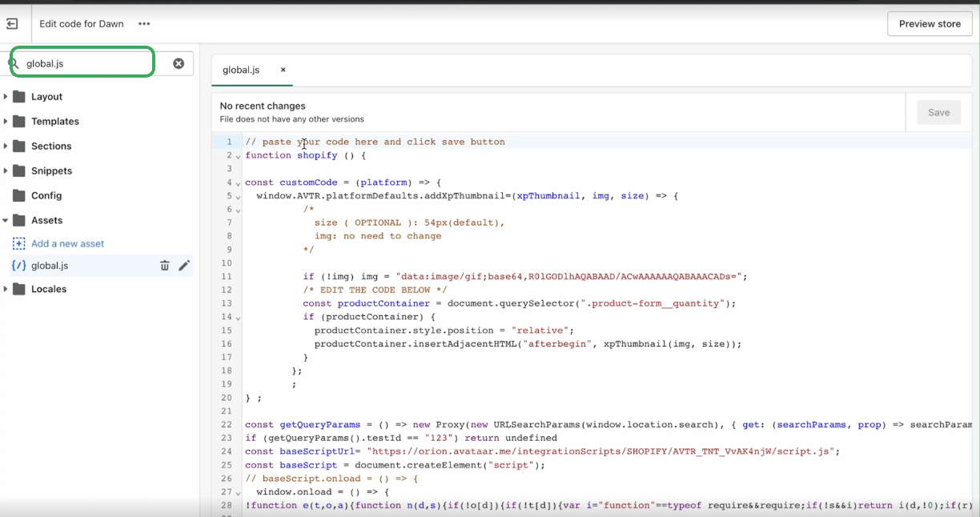The width and height of the screenshot is (980, 517).
Task: Click the Snippets folder icon
Action: tap(19, 171)
